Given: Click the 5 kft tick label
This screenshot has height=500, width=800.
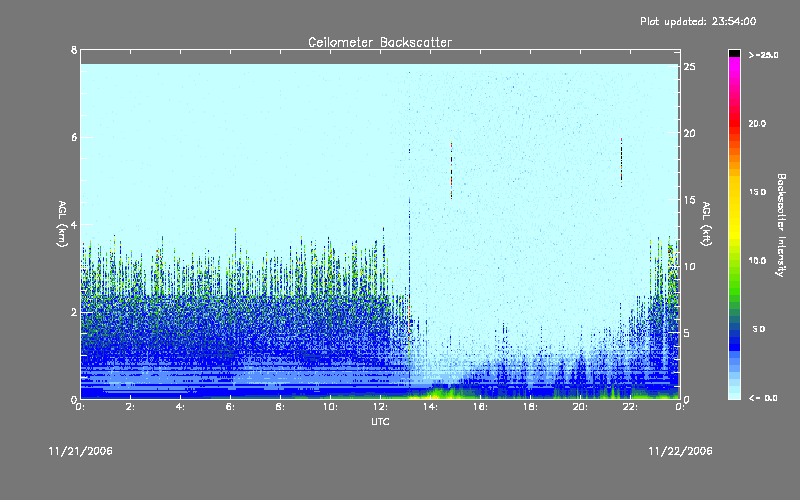Looking at the screenshot, I should (x=687, y=333).
